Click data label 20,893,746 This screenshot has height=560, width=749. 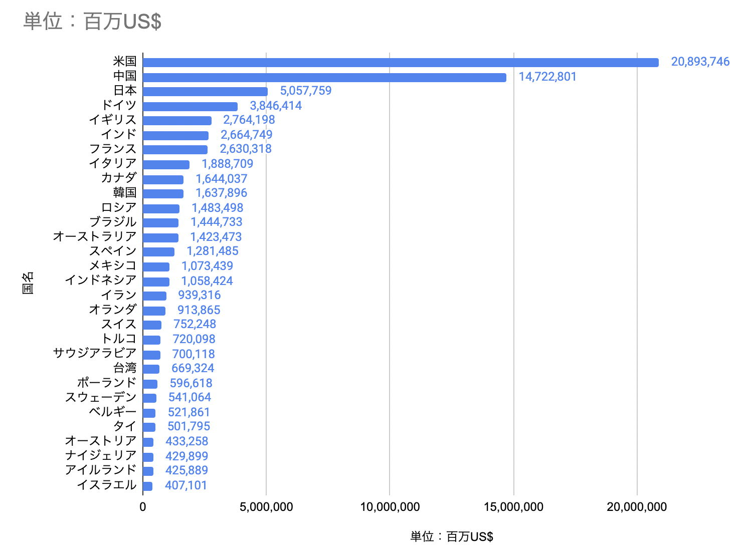tap(700, 62)
